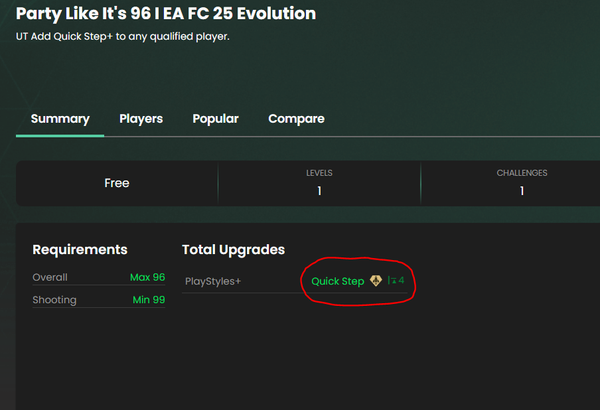Click the Total Upgrades section heading

coord(233,249)
